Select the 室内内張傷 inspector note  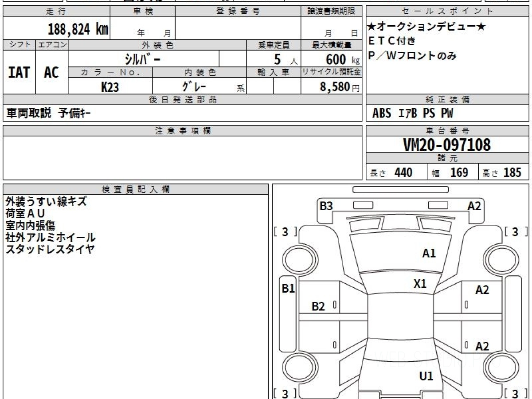click(30, 226)
